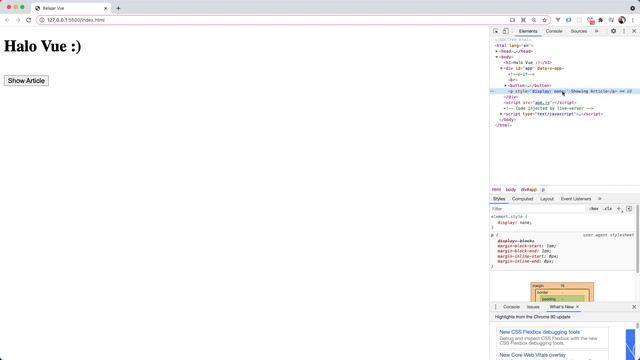Open the Layout pane tab
The height and width of the screenshot is (360, 640).
pos(547,199)
